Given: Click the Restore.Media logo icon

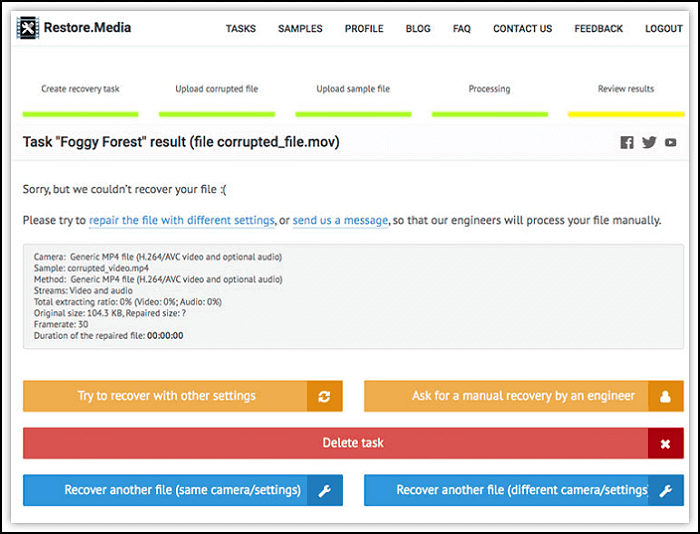Looking at the screenshot, I should (x=28, y=28).
